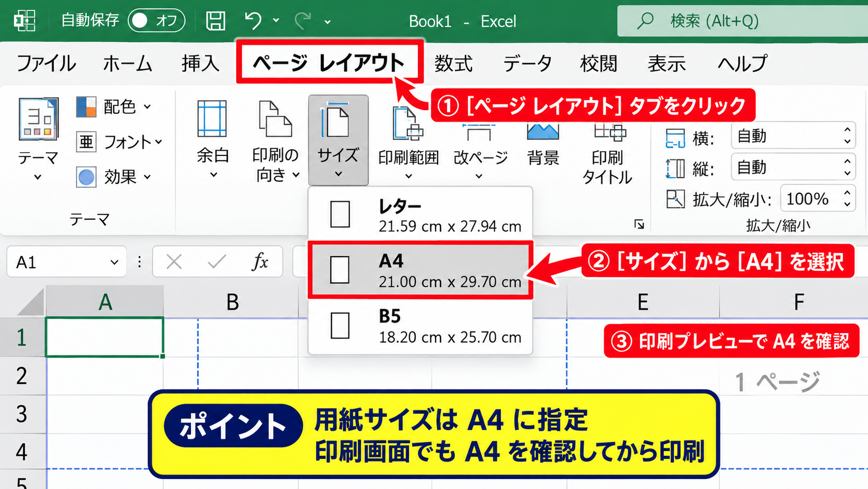
Task: Click the 検索 (Alt+Q) search box
Action: (742, 21)
